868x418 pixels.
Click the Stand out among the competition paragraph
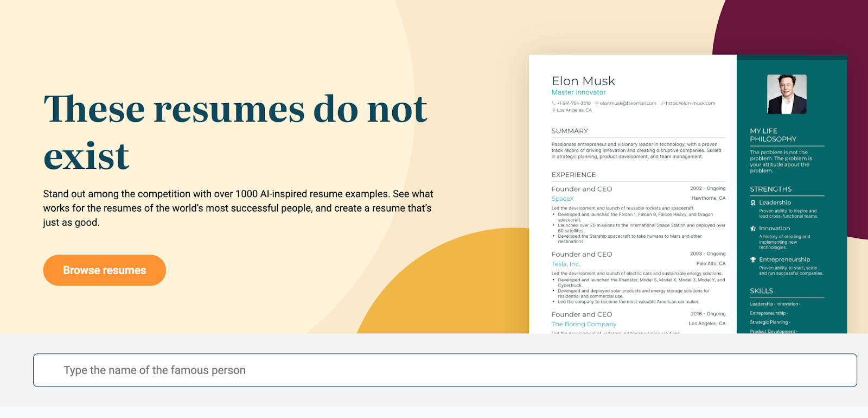238,208
